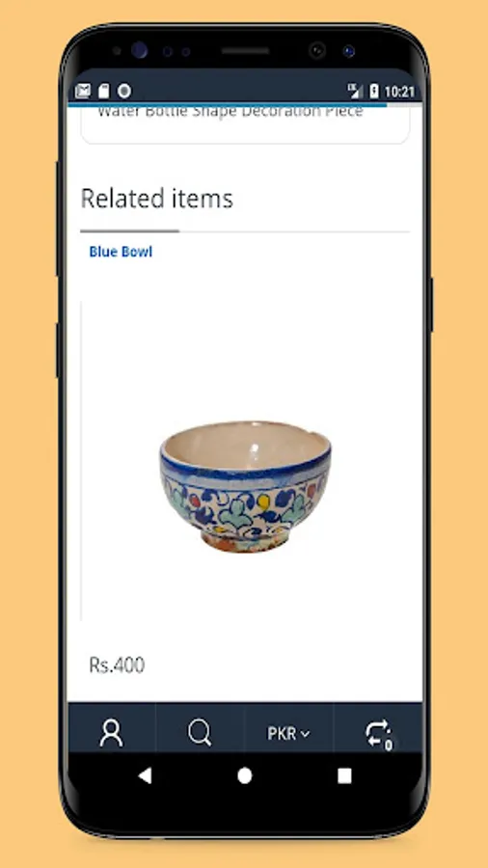Click the chevron beside PKR

tap(305, 735)
